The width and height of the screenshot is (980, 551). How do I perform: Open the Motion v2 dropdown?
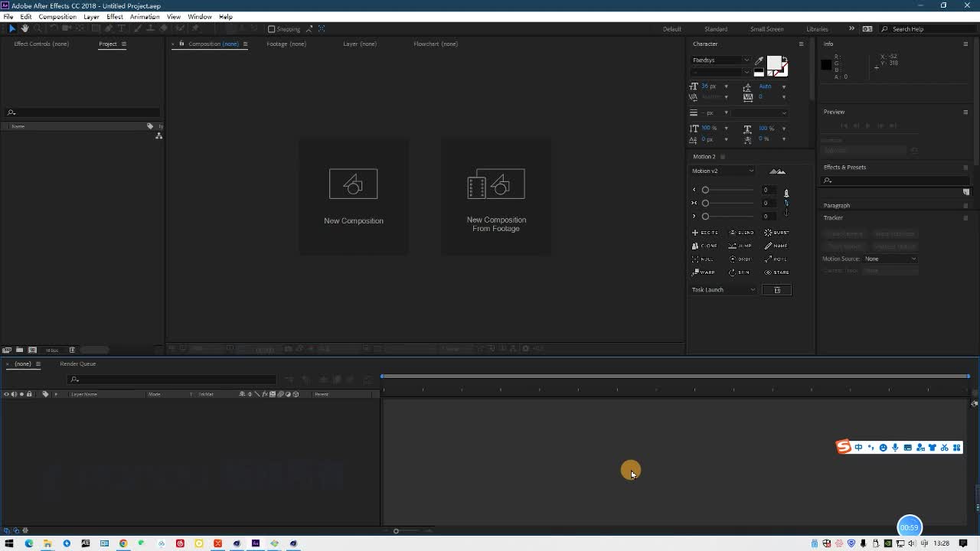722,171
